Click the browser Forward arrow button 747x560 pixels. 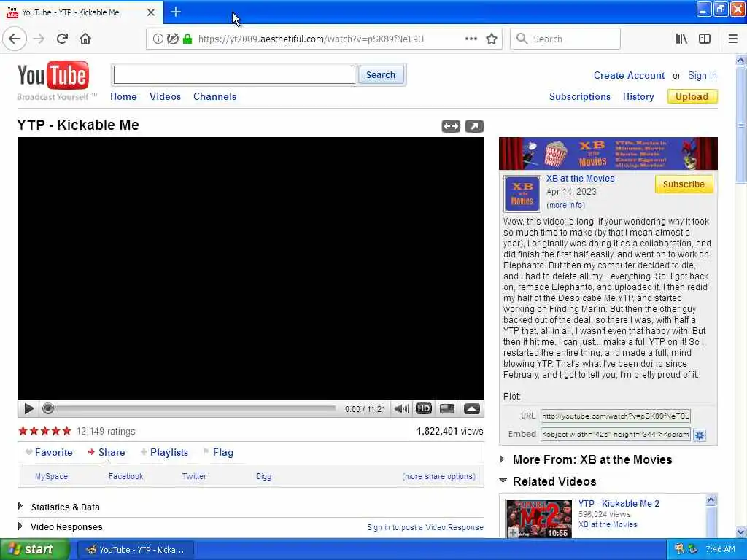point(39,39)
